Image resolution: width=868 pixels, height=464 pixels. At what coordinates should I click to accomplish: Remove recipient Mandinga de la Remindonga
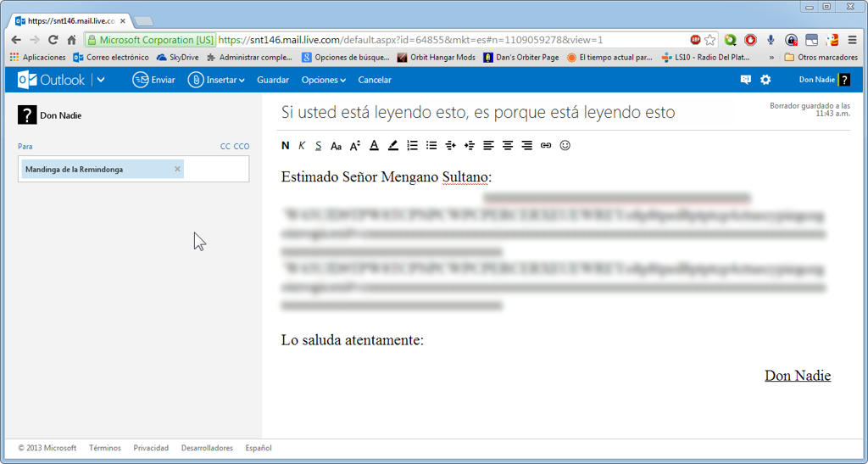pyautogui.click(x=177, y=169)
